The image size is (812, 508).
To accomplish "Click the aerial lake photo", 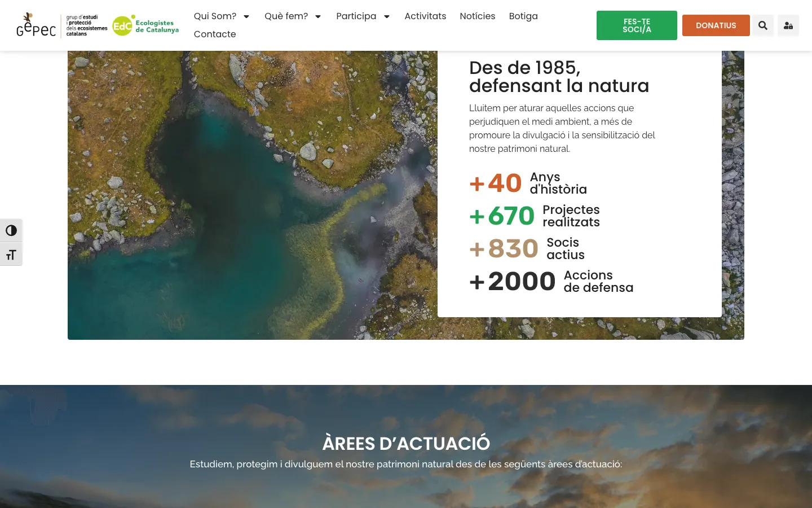I will tap(253, 195).
